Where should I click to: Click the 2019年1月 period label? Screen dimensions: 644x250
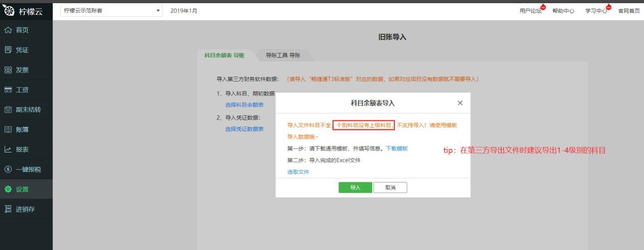[x=184, y=10]
